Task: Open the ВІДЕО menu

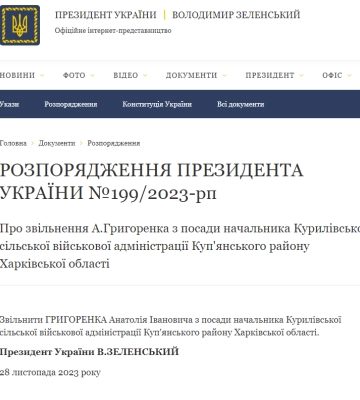Action: pos(126,75)
